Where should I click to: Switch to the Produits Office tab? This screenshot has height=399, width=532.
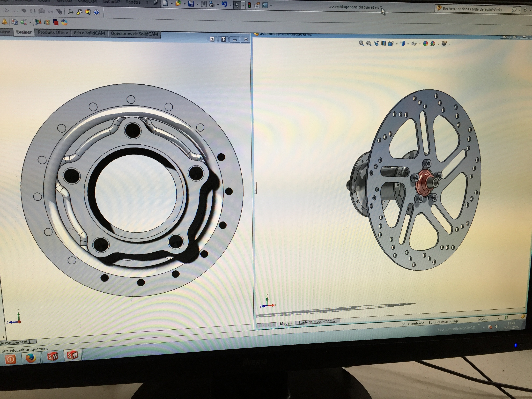[53, 32]
